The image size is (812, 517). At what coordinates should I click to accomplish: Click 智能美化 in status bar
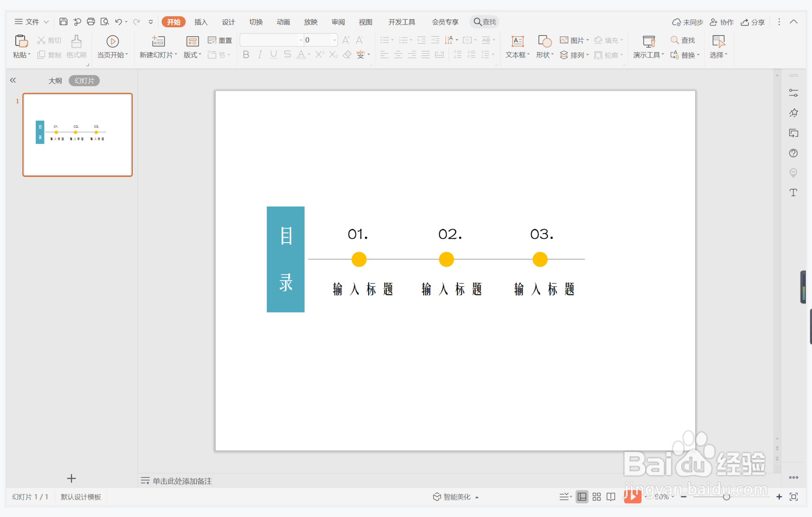click(x=456, y=497)
